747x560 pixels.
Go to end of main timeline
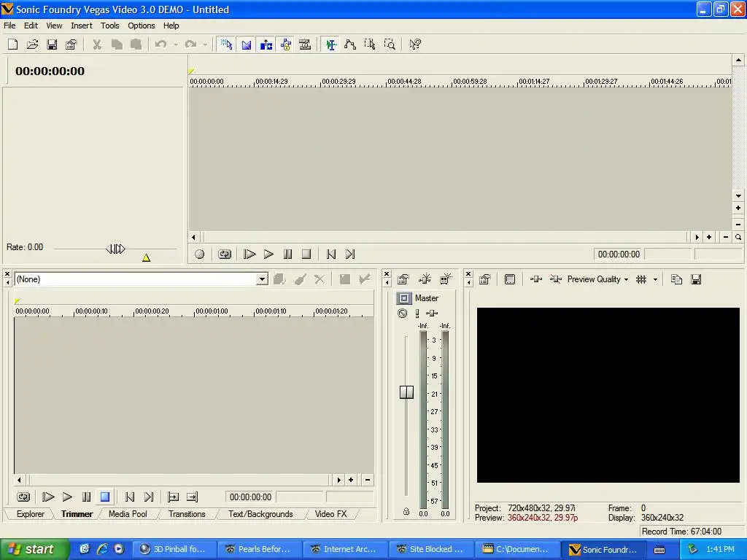(x=350, y=254)
